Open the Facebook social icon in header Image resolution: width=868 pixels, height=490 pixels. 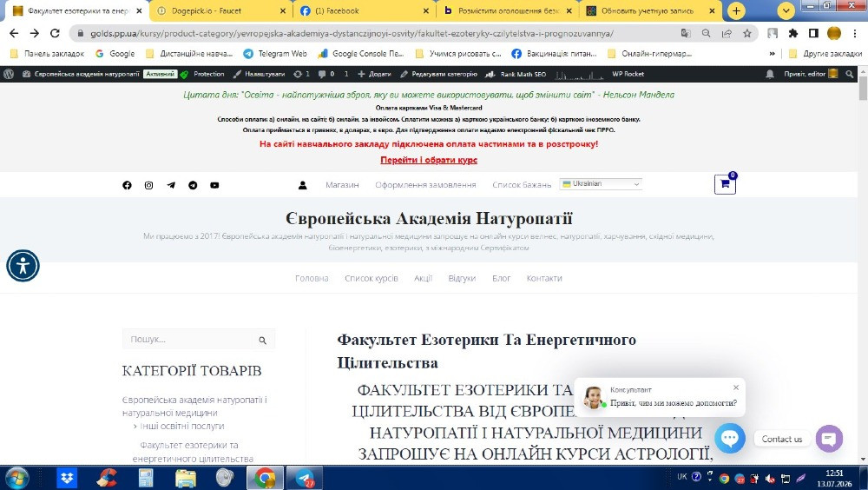coord(127,185)
